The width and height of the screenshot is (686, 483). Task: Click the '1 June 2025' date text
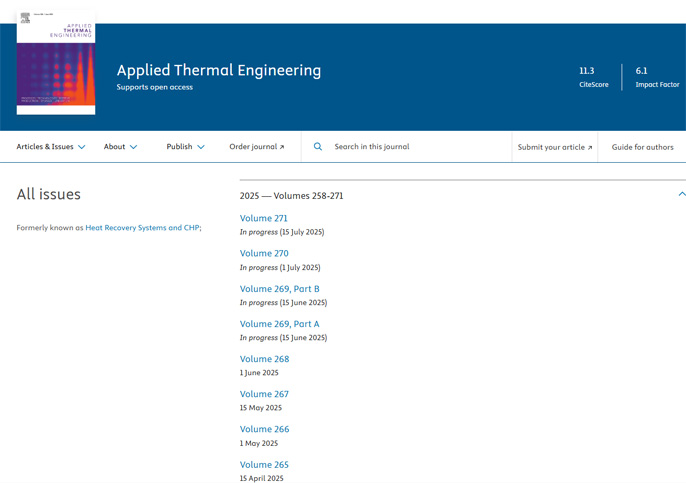coord(259,373)
